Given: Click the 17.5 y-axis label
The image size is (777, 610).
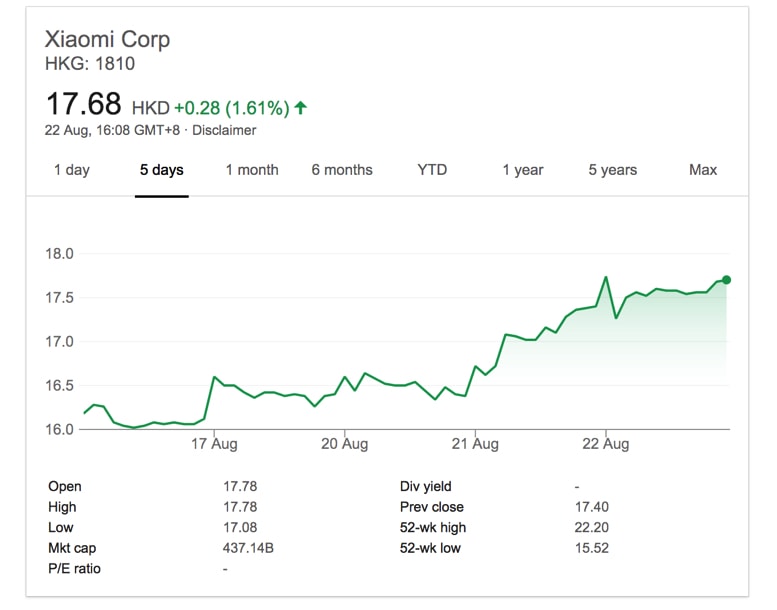Looking at the screenshot, I should 59,298.
